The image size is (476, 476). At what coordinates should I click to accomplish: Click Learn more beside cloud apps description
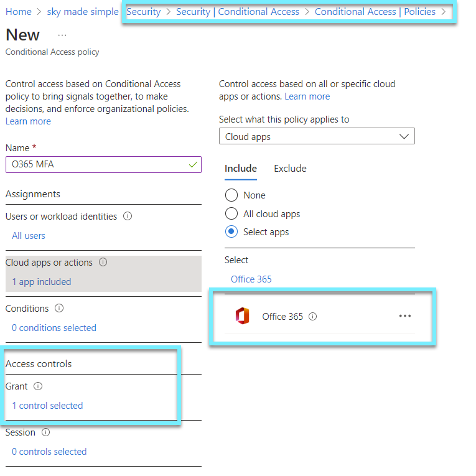(x=307, y=96)
